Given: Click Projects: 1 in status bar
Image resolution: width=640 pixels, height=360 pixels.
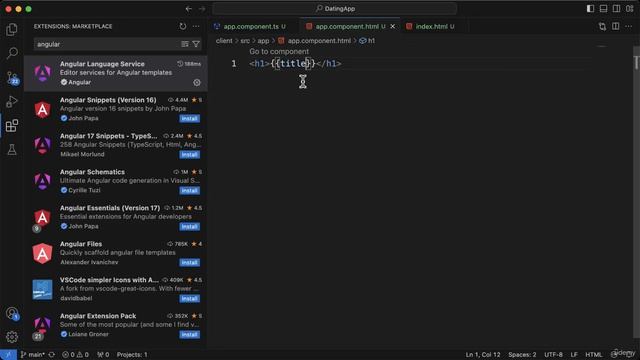Looking at the screenshot, I should pos(132,355).
